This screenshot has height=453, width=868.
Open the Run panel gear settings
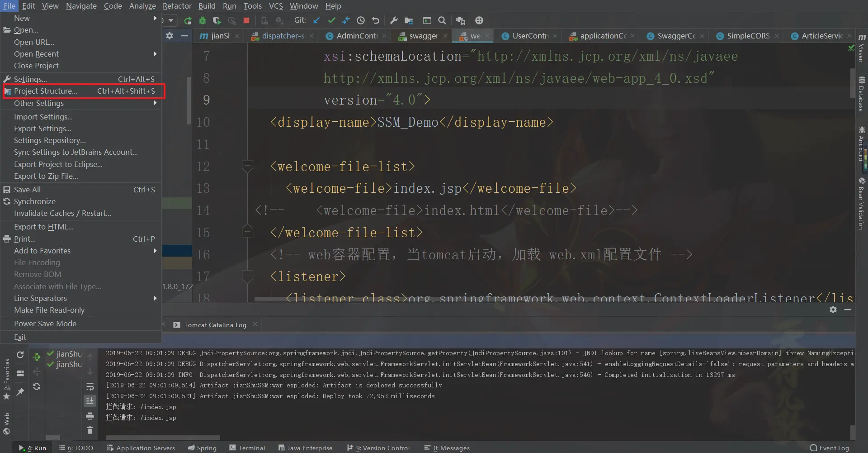point(833,310)
